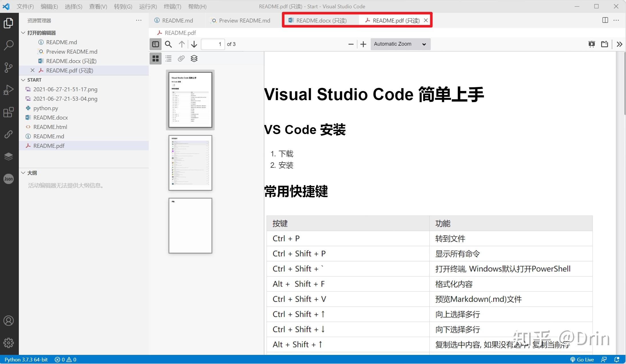Open the 转到(G) menu
Viewport: 626px width, 364px height.
123,6
